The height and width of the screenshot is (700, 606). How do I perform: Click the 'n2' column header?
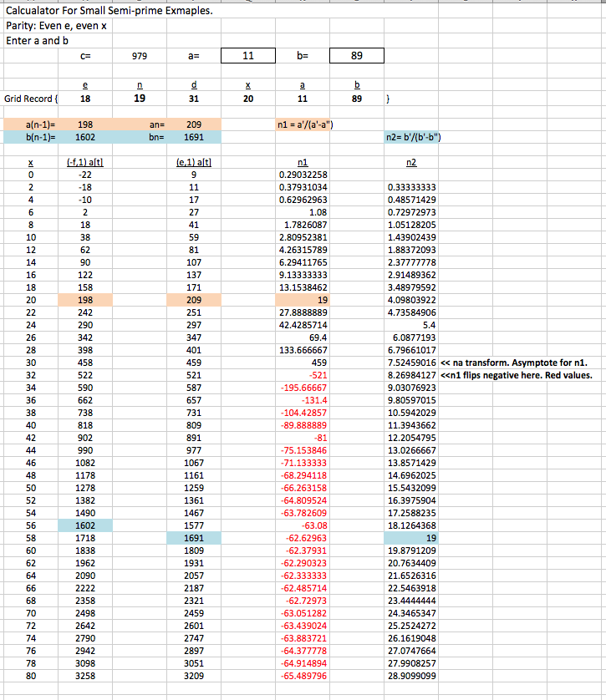(411, 163)
